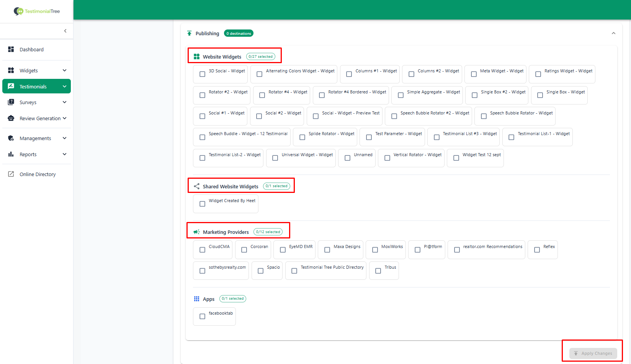Select the sothebysrealty.com provider option

[x=221, y=271]
